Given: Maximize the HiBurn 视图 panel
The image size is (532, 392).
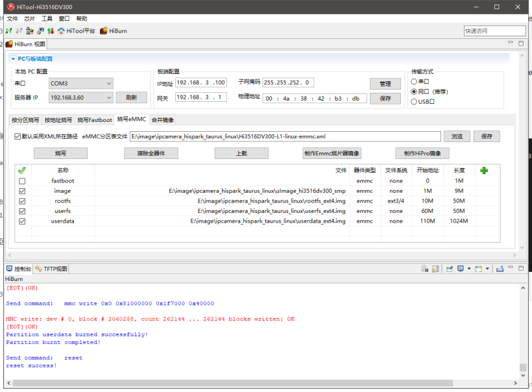Looking at the screenshot, I should (x=521, y=43).
